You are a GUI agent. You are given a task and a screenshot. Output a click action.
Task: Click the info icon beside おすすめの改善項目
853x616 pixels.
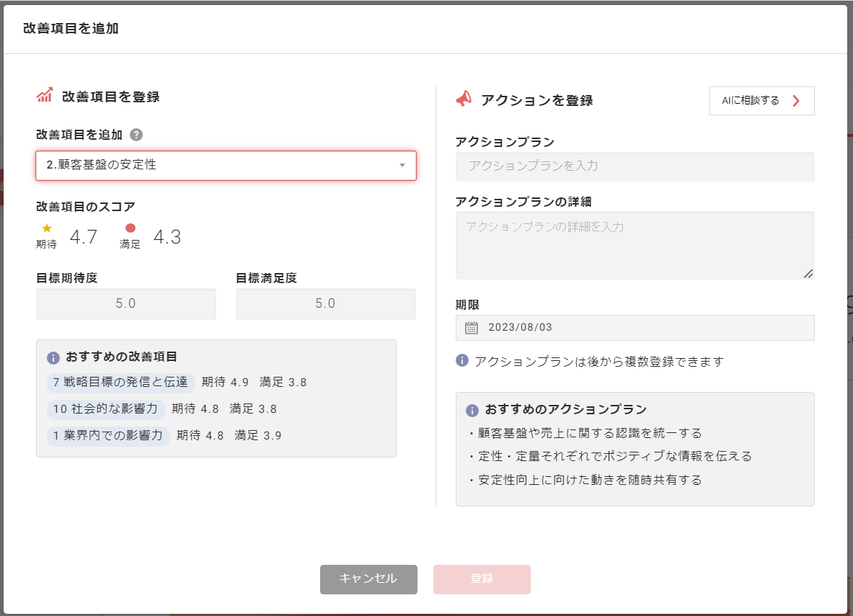[x=53, y=357]
